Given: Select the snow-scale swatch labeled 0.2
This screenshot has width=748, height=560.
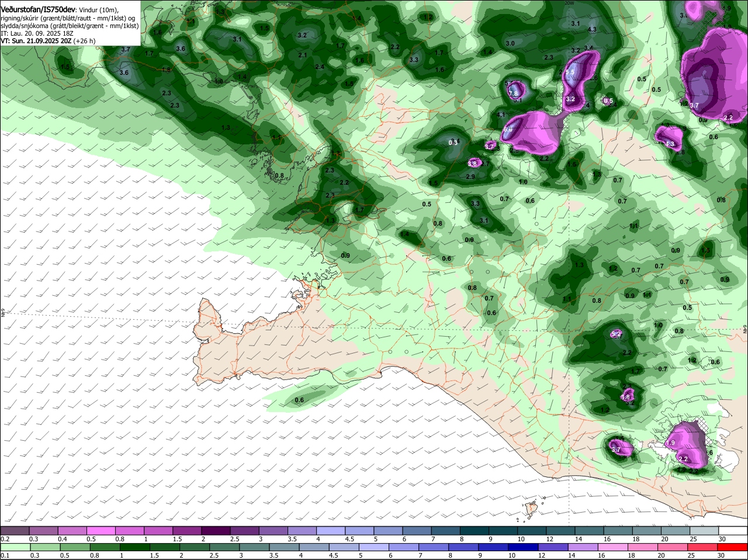Looking at the screenshot, I should click(15, 530).
